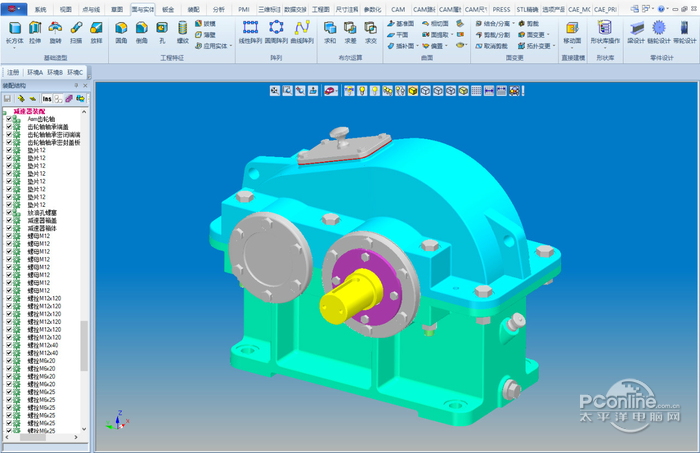Viewport: 700px width, 453px height.
Task: Expand the 形状库操作 dropdown arrow
Action: 605,48
